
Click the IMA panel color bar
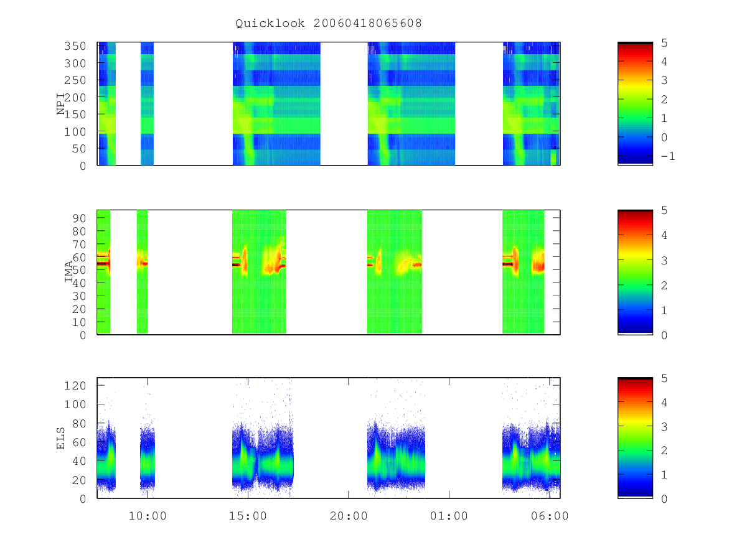pyautogui.click(x=635, y=272)
